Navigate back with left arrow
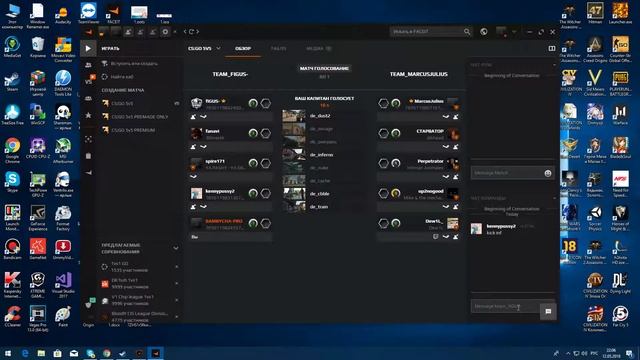640x360 pixels. tap(185, 31)
